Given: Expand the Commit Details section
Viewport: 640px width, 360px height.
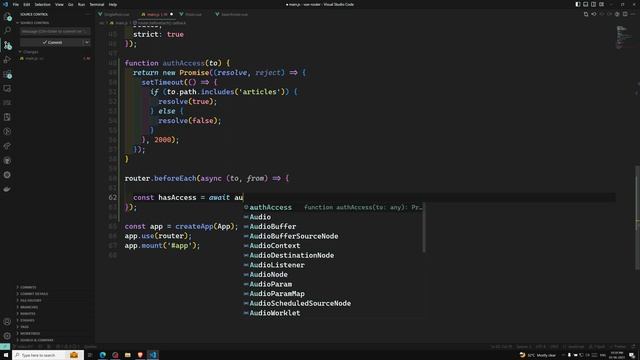Looking at the screenshot, I should pos(34,294).
